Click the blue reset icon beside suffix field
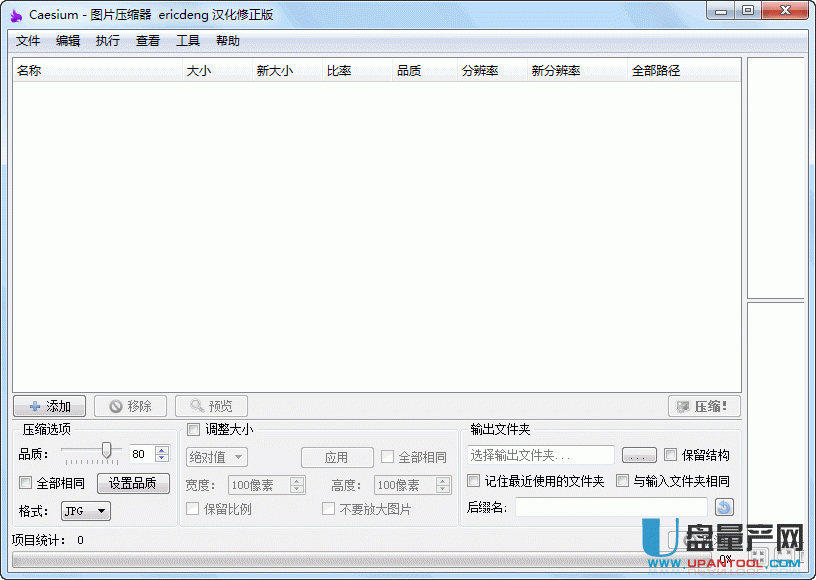Viewport: 816px width, 580px height. pos(724,508)
